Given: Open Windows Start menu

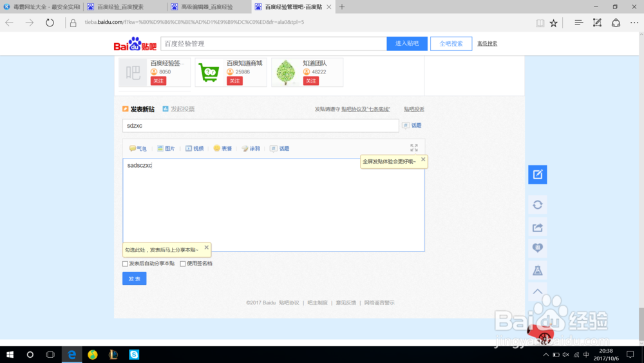Looking at the screenshot, I should (x=10, y=355).
